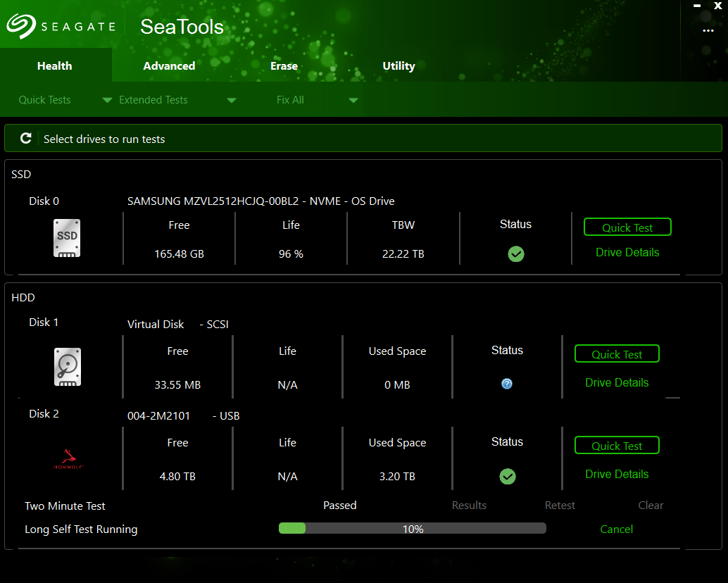Click the Disk 1 hard drive icon
The image size is (728, 583).
click(68, 366)
